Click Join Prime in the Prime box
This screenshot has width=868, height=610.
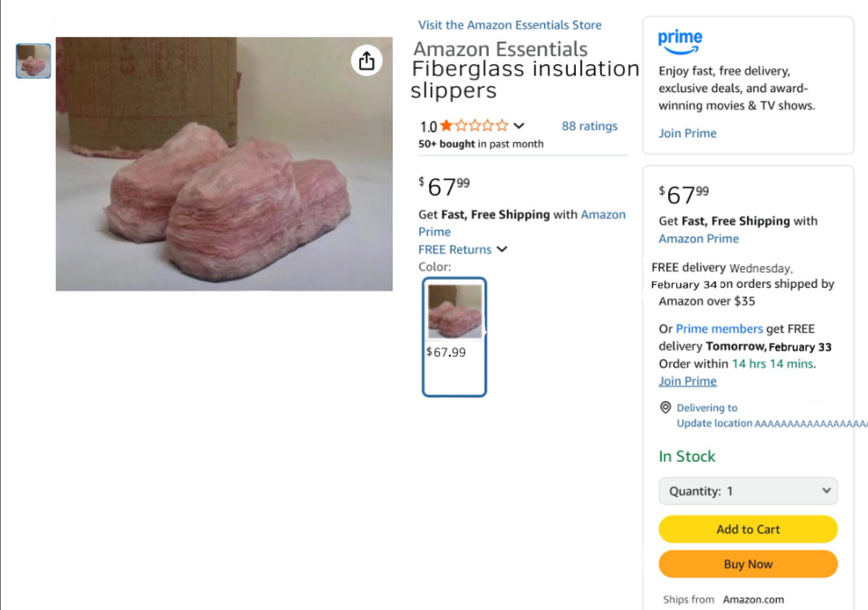point(687,134)
